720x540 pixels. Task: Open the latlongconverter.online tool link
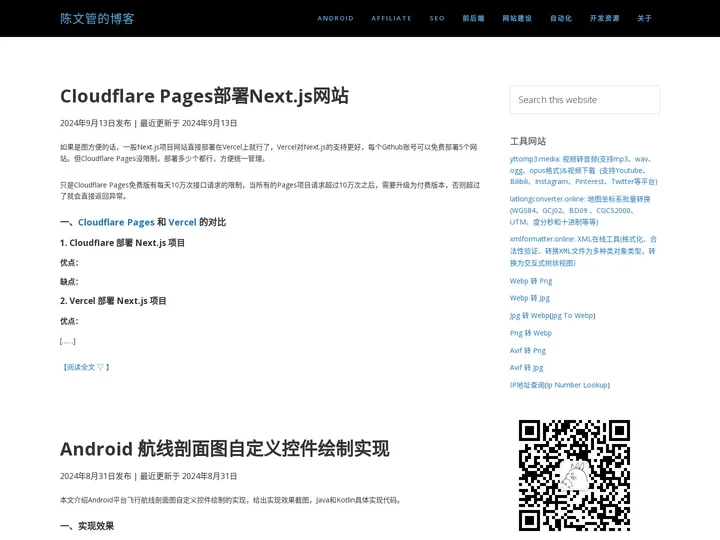(x=580, y=210)
